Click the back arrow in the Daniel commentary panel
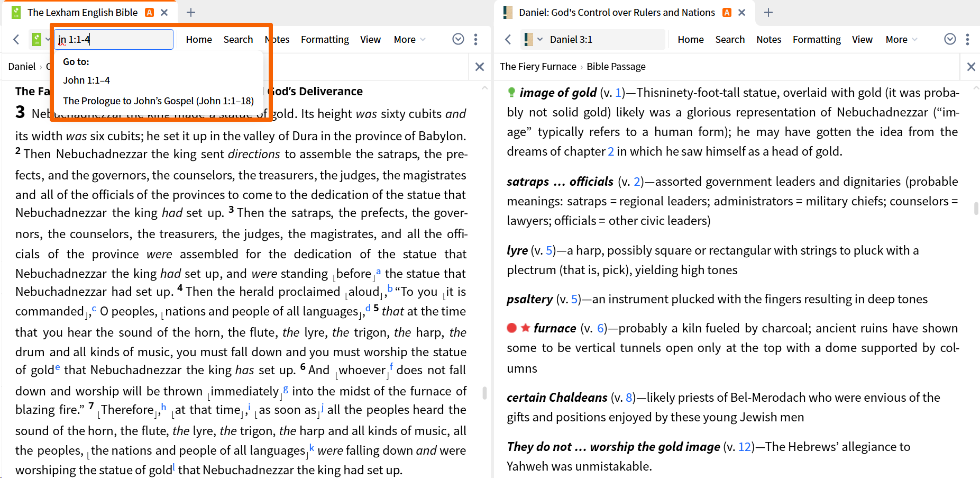 [x=508, y=39]
